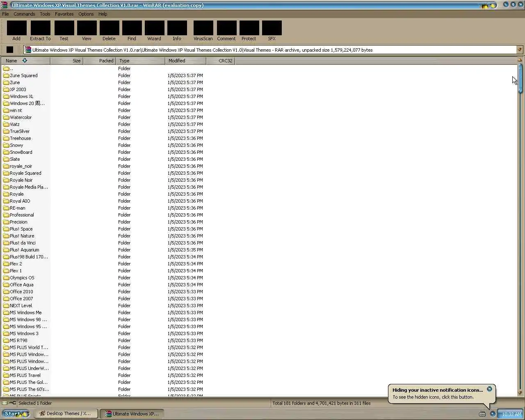Click the archive path address field

[270, 50]
